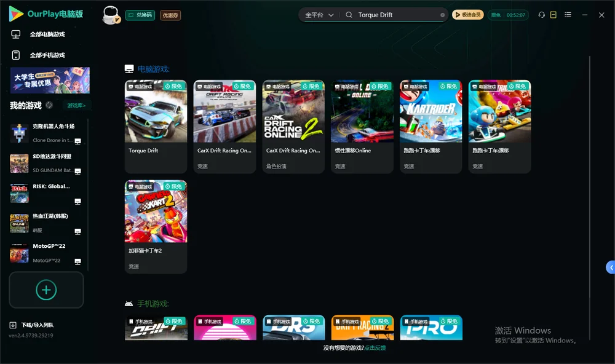Expand the blue side panel arrow

click(611, 267)
